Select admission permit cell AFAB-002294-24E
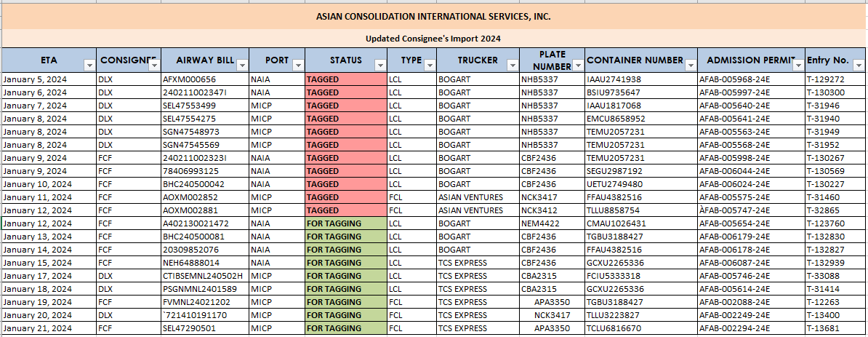This screenshot has height=337, width=868. click(x=734, y=328)
